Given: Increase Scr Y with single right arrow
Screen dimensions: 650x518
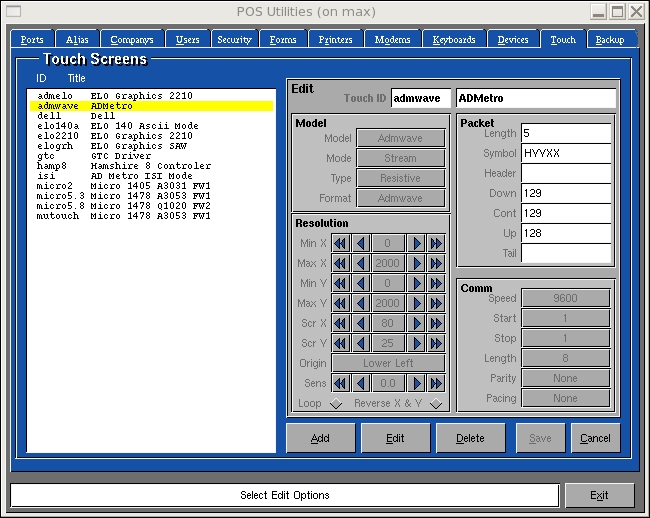Looking at the screenshot, I should [x=417, y=343].
